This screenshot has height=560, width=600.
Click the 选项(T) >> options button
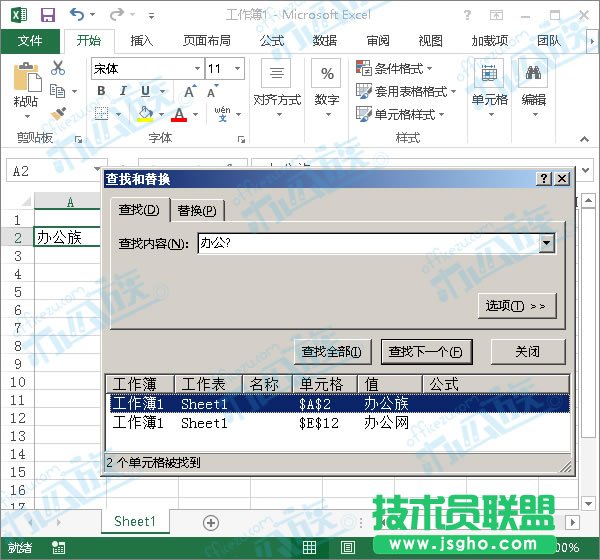pos(517,306)
